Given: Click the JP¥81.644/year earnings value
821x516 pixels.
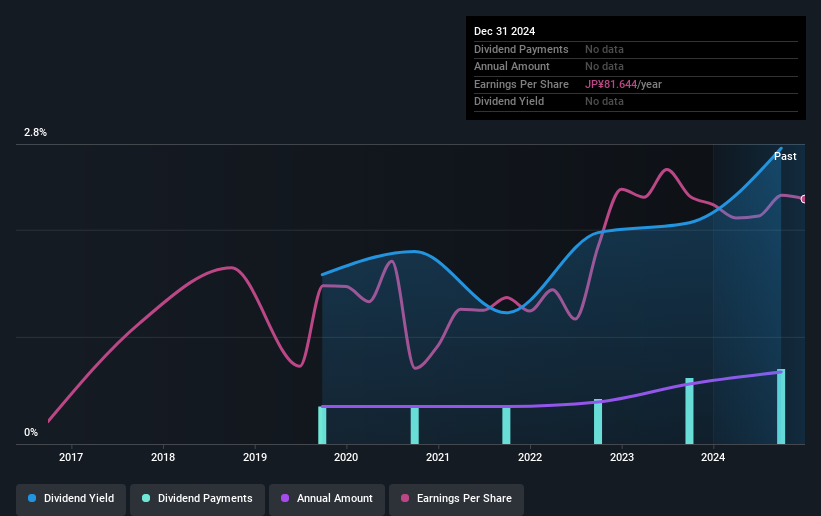Looking at the screenshot, I should click(623, 84).
